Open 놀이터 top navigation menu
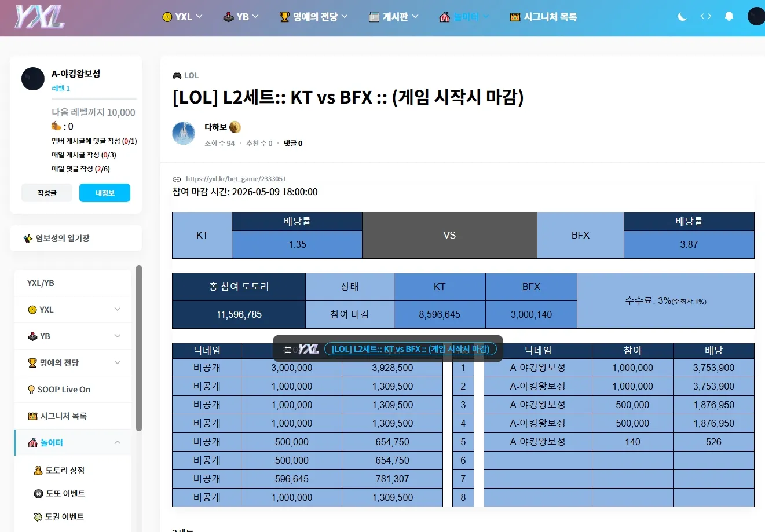 coord(464,17)
